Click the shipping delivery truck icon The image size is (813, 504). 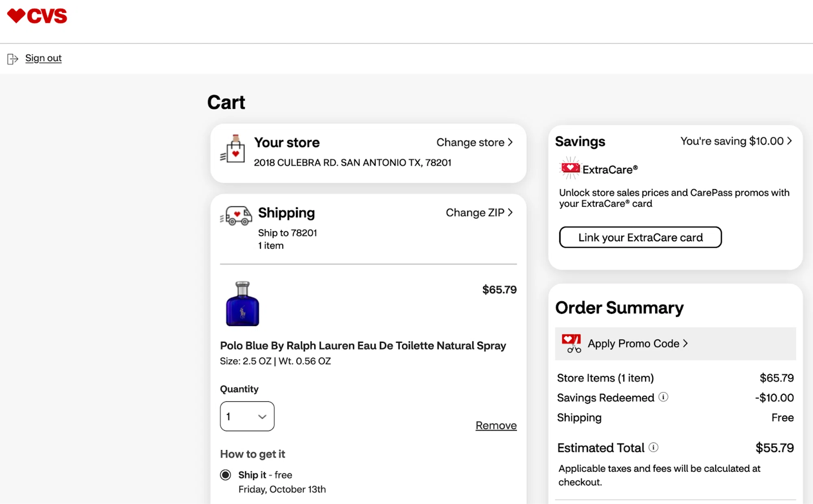(x=236, y=216)
